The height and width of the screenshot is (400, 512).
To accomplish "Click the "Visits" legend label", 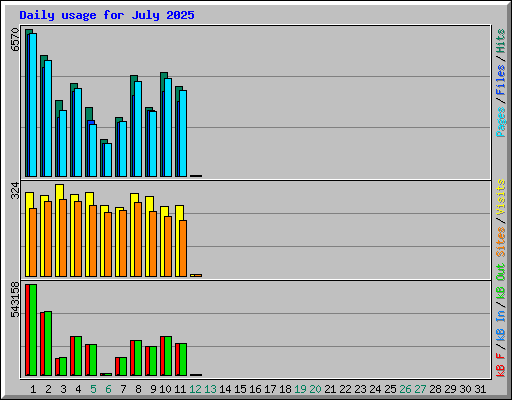I will pos(501,197).
